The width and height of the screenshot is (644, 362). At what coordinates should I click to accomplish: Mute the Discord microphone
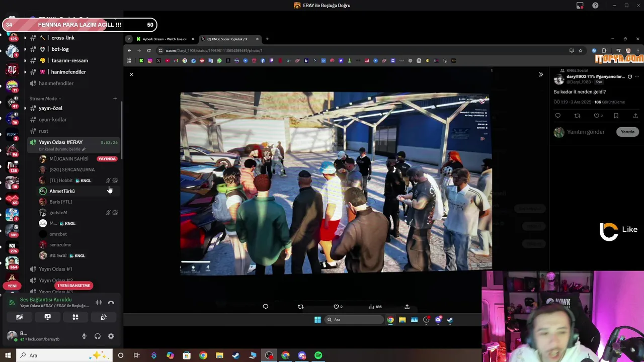pos(84,336)
